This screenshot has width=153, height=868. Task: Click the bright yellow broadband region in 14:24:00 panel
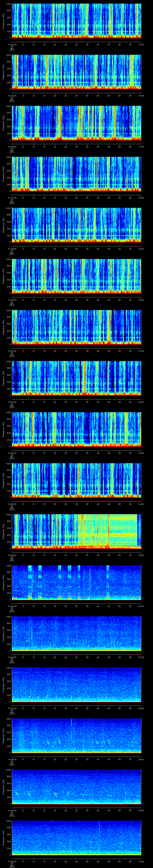(x=101, y=531)
